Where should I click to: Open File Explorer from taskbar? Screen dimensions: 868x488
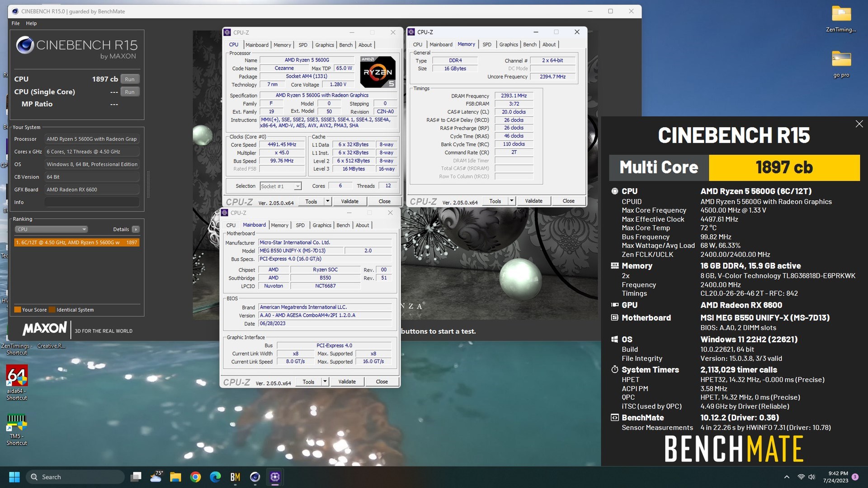pyautogui.click(x=175, y=477)
